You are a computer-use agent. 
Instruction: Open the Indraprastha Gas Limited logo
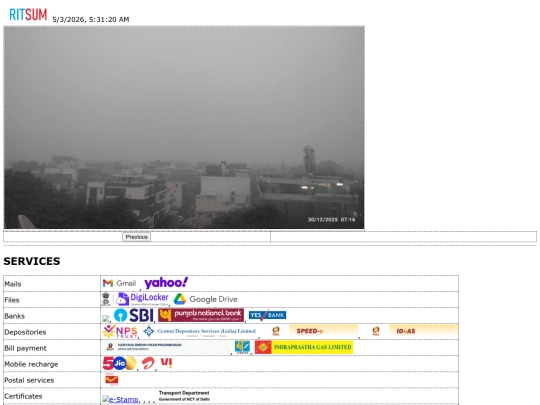[304, 347]
